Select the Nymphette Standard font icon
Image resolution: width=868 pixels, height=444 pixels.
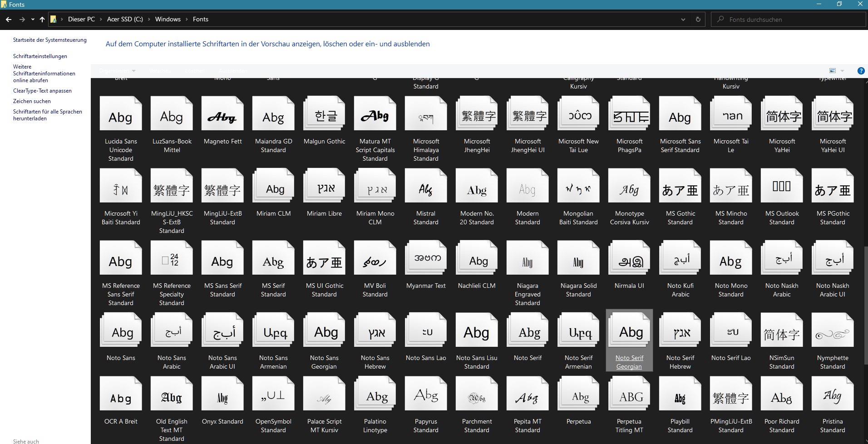[x=832, y=334]
